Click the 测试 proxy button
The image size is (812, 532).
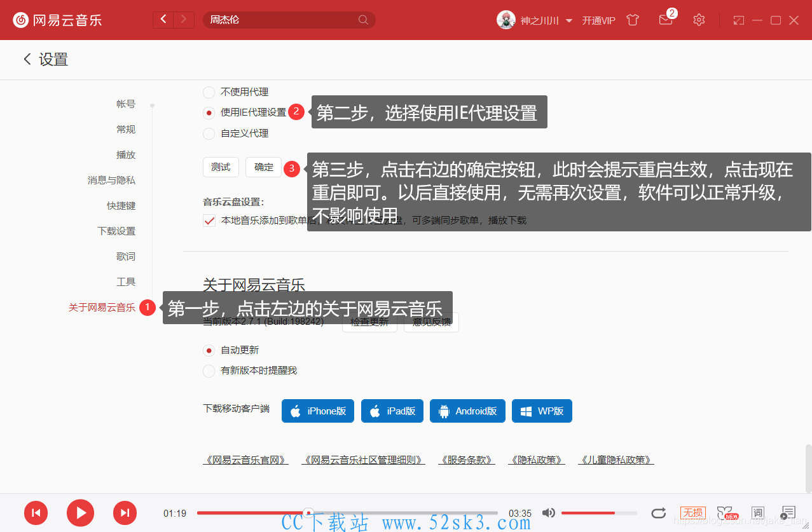point(221,167)
